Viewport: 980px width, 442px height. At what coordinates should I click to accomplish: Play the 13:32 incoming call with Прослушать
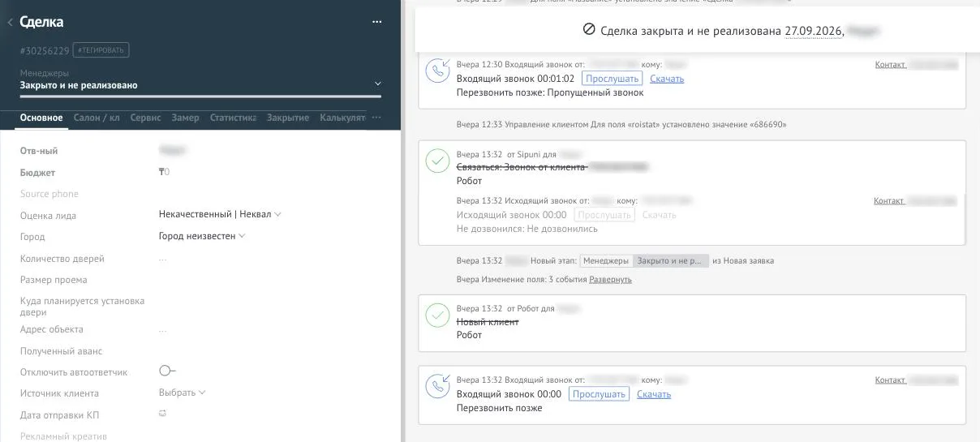tap(599, 394)
